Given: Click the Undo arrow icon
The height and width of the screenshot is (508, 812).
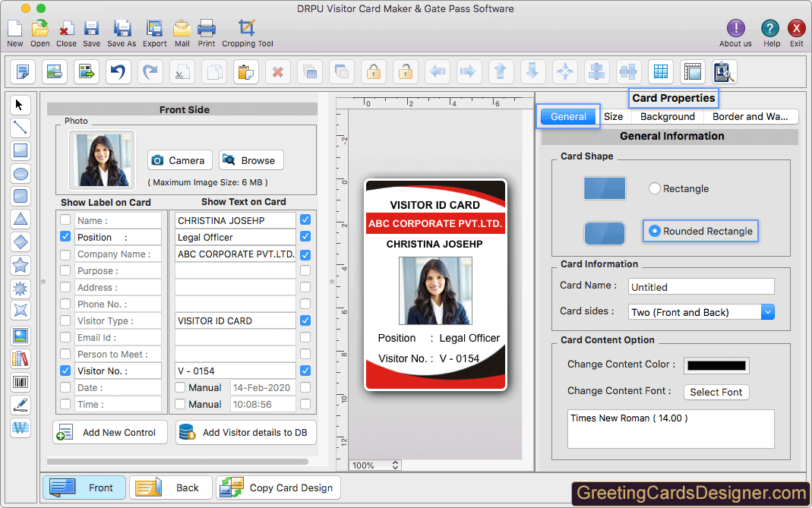Looking at the screenshot, I should tap(118, 71).
